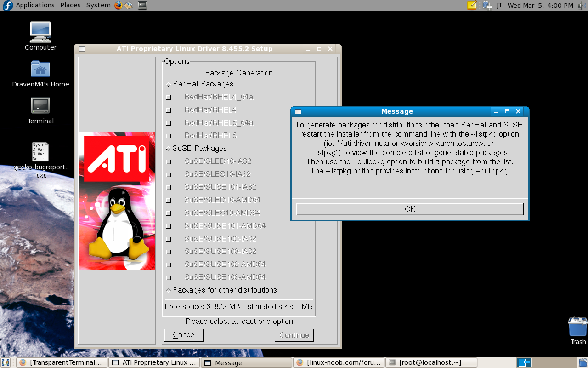Viewport: 588px width, 368px height.
Task: Click 'Please select at least one option' text
Action: 239,321
